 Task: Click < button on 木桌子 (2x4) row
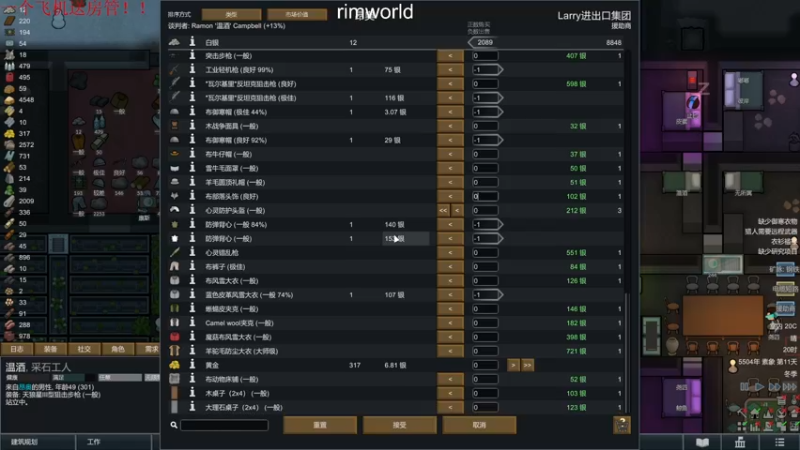[450, 393]
